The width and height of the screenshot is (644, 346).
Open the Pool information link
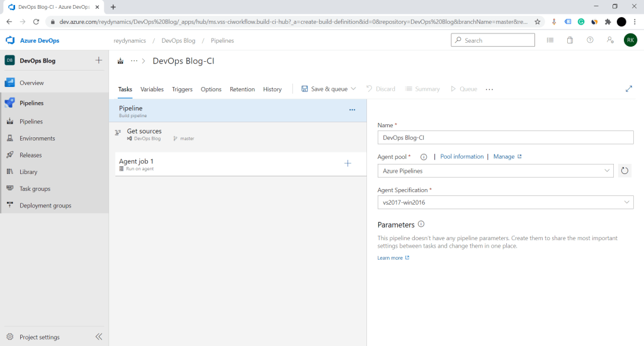point(461,157)
